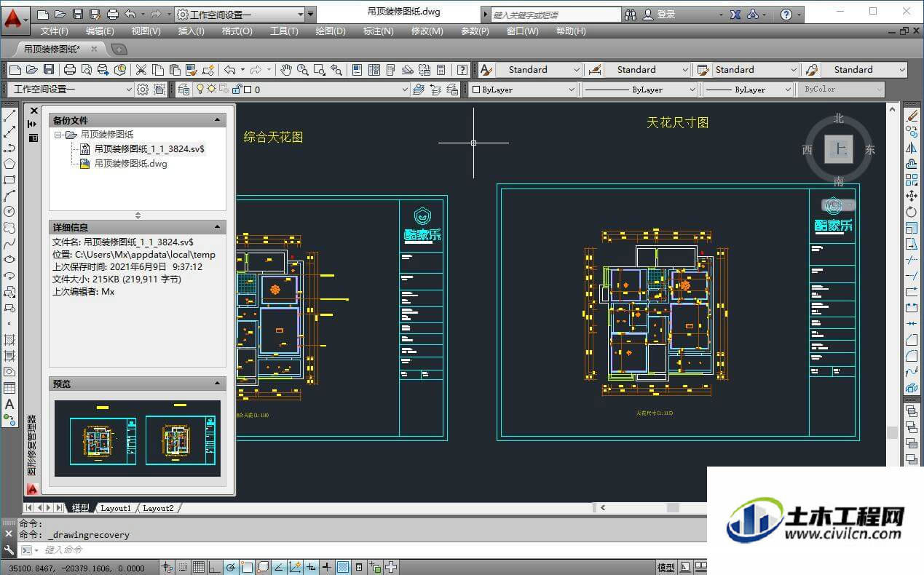Select the Fillet modify tool
Image resolution: width=924 pixels, height=575 pixels.
pyautogui.click(x=912, y=356)
